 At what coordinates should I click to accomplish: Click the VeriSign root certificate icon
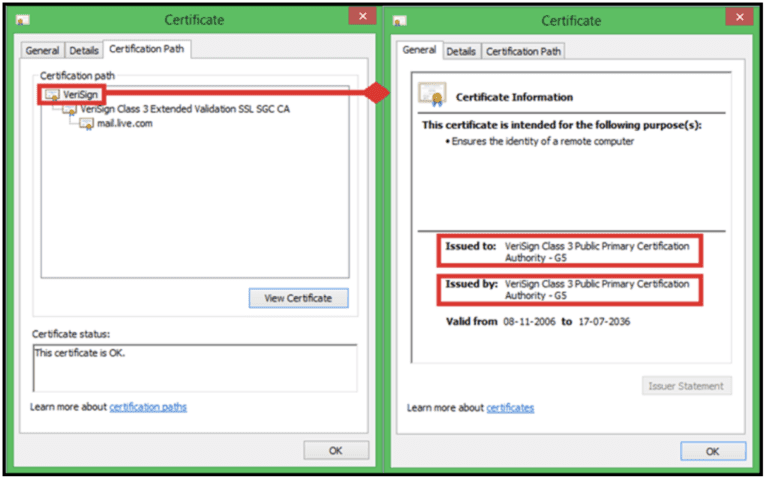click(x=52, y=94)
